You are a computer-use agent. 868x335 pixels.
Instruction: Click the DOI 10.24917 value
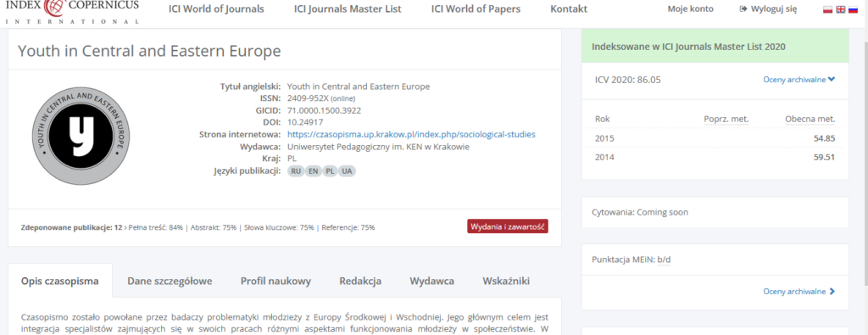(305, 122)
